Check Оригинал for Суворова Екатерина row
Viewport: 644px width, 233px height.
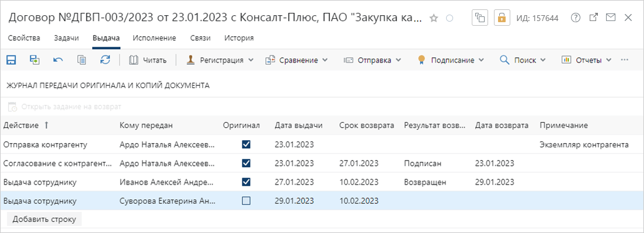(x=246, y=201)
